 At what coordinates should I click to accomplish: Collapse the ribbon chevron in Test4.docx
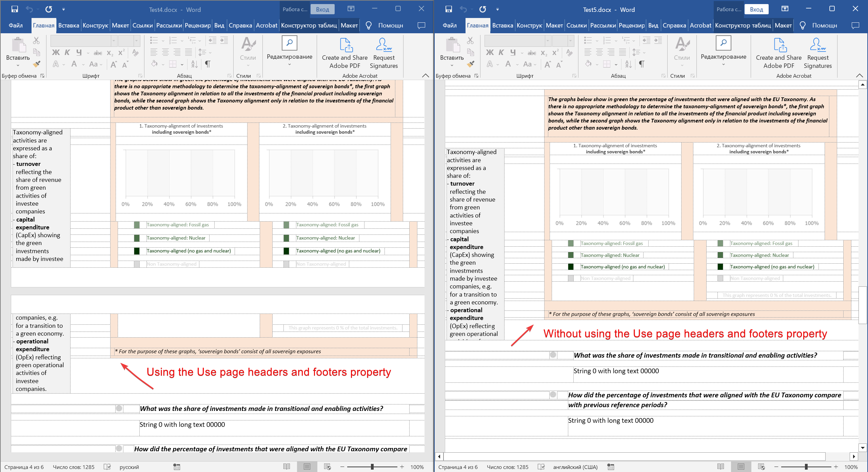pyautogui.click(x=426, y=76)
